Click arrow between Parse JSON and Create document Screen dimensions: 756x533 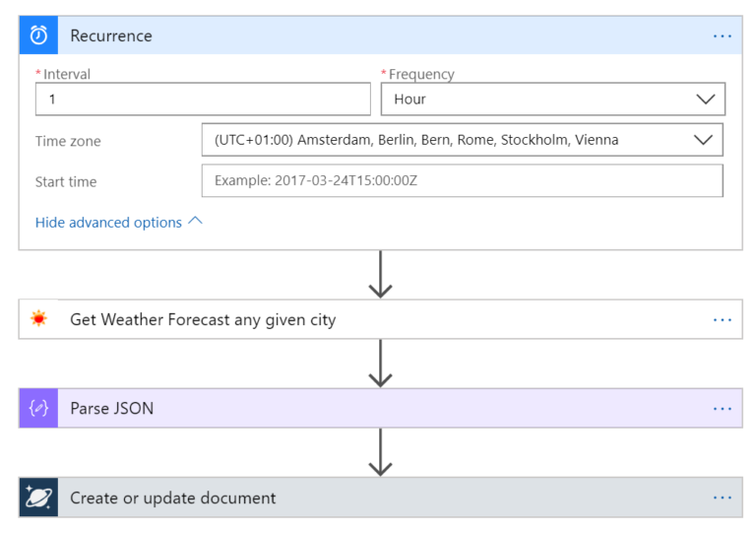pos(380,453)
